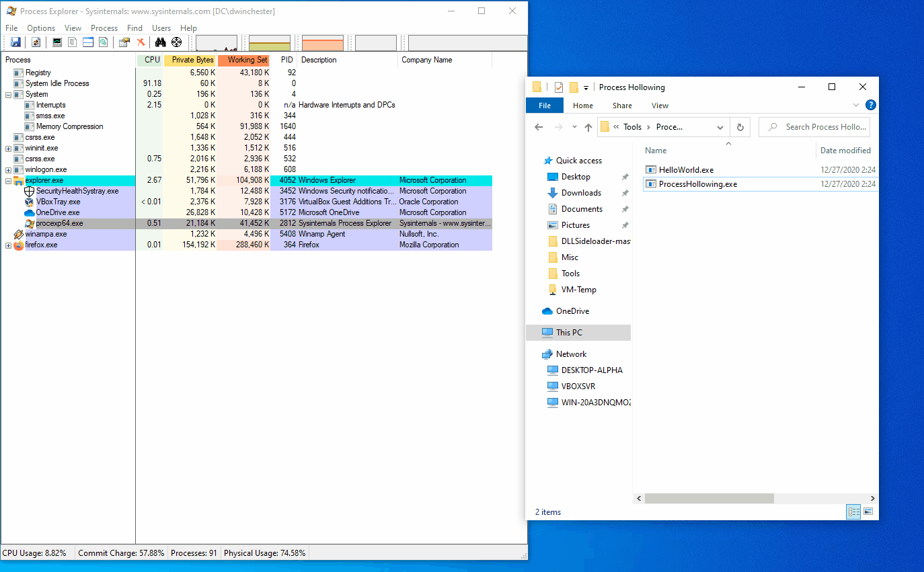Click the firefox.exe process icon
This screenshot has height=572, width=924.
18,245
